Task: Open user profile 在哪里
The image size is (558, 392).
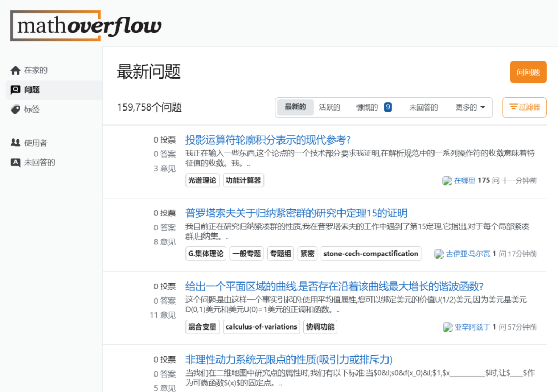Action: tap(464, 181)
